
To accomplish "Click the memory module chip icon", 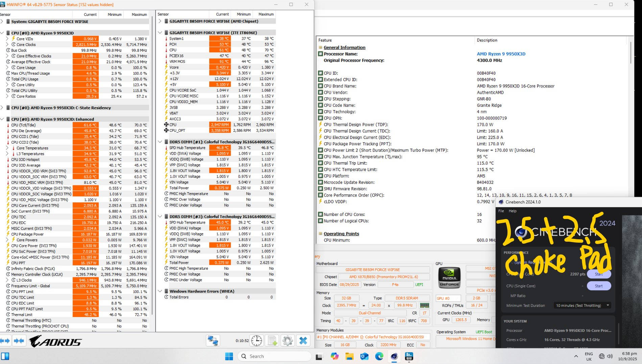I will pyautogui.click(x=424, y=305).
